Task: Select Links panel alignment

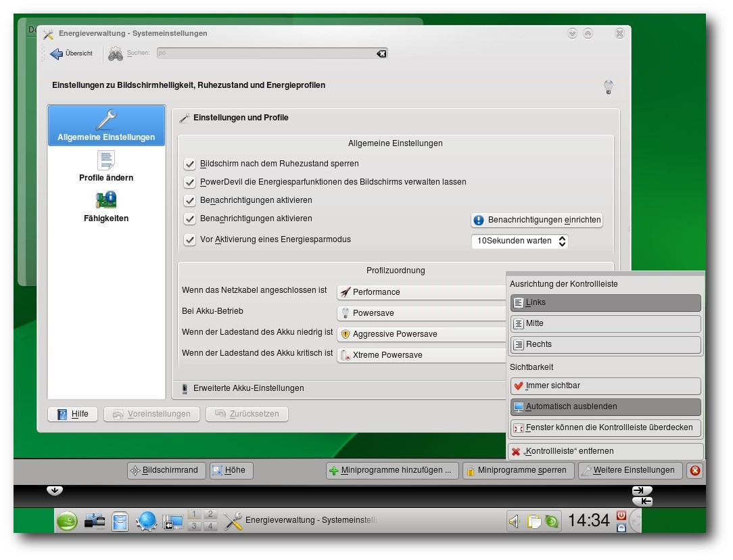Action: click(606, 303)
